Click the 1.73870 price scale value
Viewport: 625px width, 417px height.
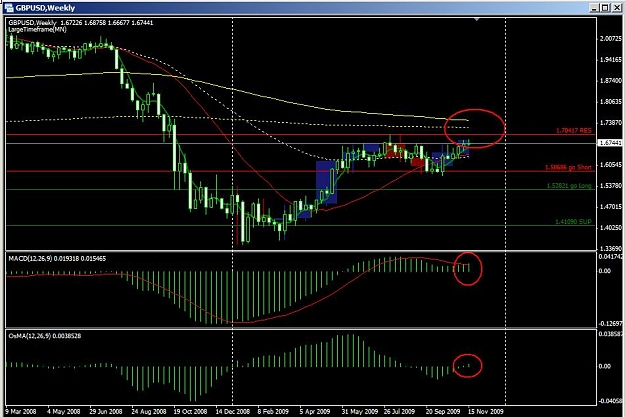[611, 123]
